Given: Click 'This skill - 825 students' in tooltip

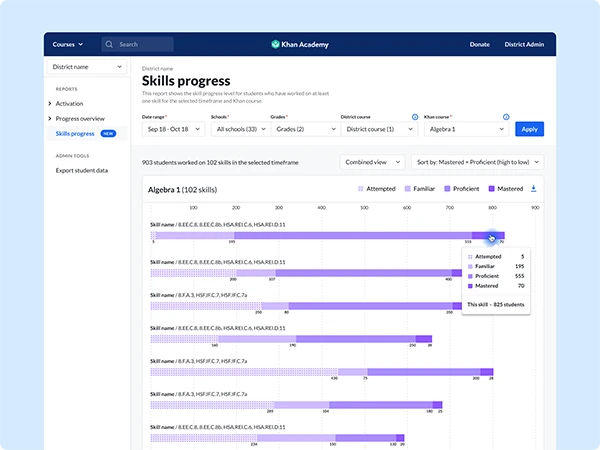Looking at the screenshot, I should coord(496,305).
